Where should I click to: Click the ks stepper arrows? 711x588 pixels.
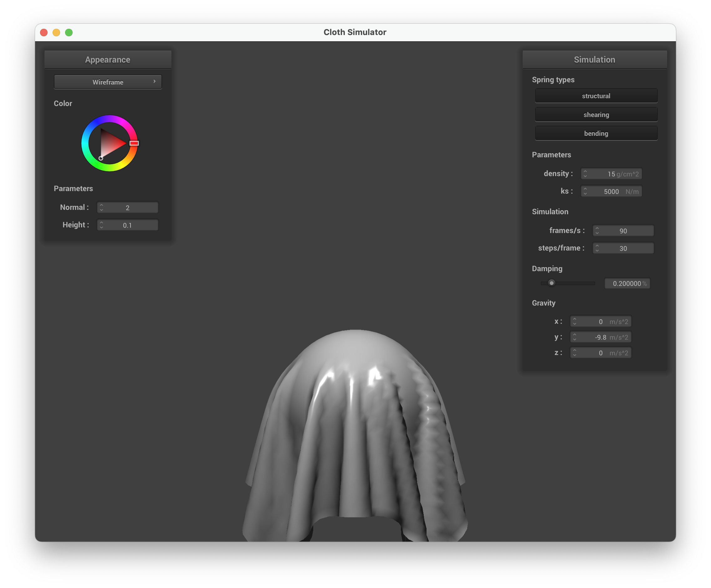(585, 191)
